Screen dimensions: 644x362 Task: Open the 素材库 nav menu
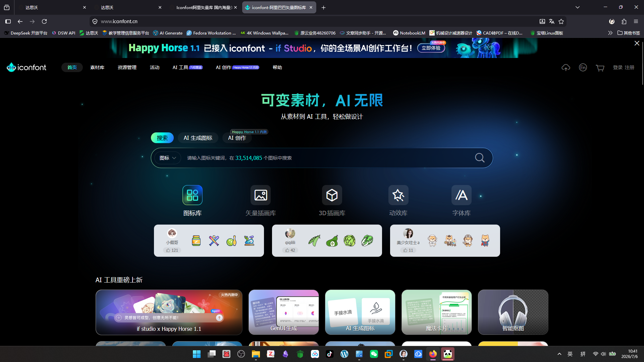pos(97,67)
